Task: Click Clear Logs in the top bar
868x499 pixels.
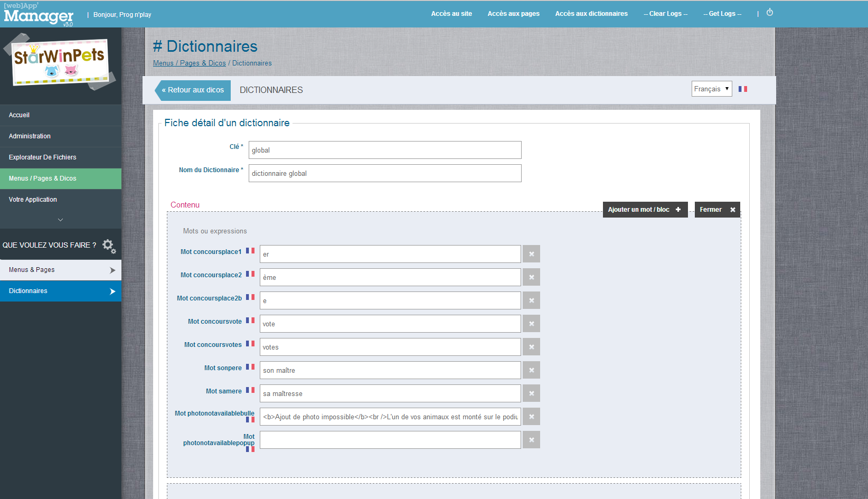Action: coord(665,14)
